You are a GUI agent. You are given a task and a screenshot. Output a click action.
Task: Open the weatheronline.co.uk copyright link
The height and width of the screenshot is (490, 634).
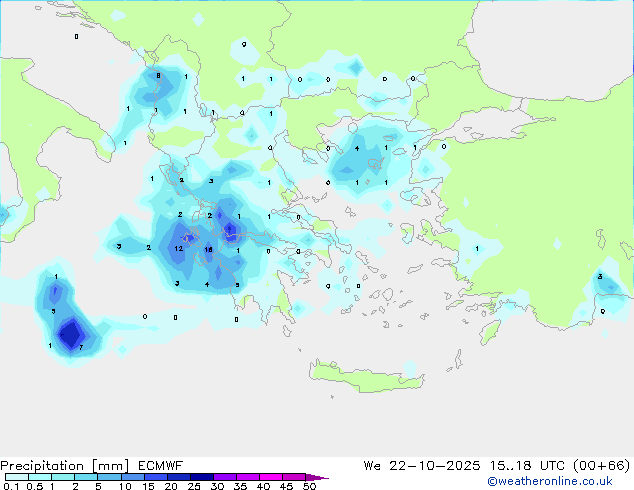550,481
